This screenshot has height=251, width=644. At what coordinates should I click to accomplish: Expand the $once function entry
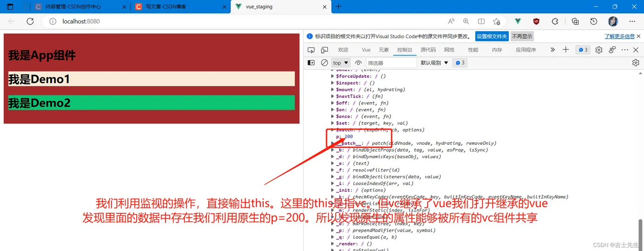pyautogui.click(x=333, y=116)
